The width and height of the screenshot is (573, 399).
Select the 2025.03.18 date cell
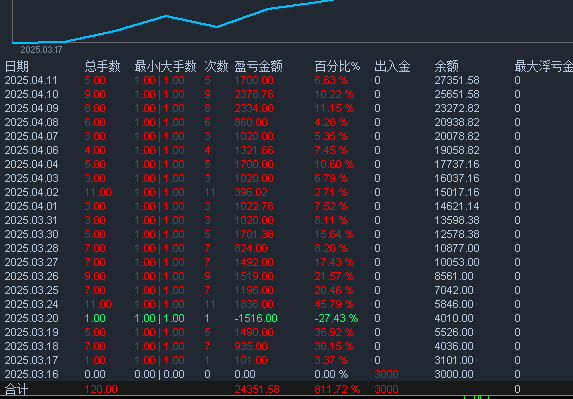31,346
